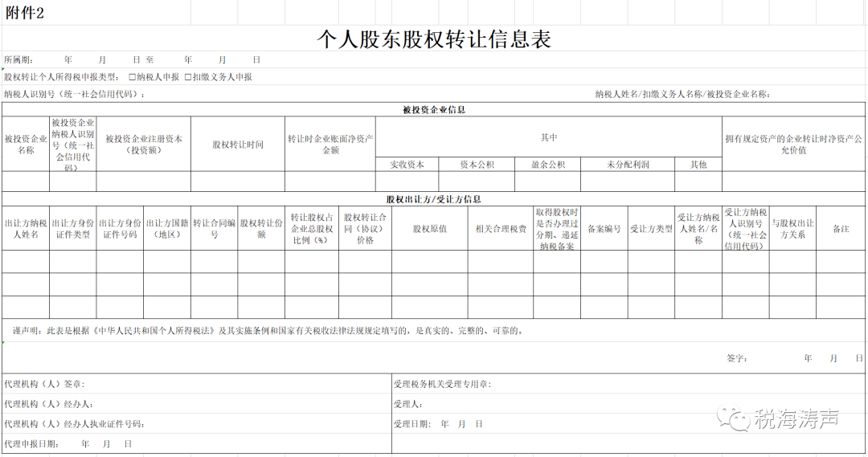This screenshot has width=868, height=457.
Task: Select the 被投资企业注册资本（投资额） header
Action: click(143, 145)
